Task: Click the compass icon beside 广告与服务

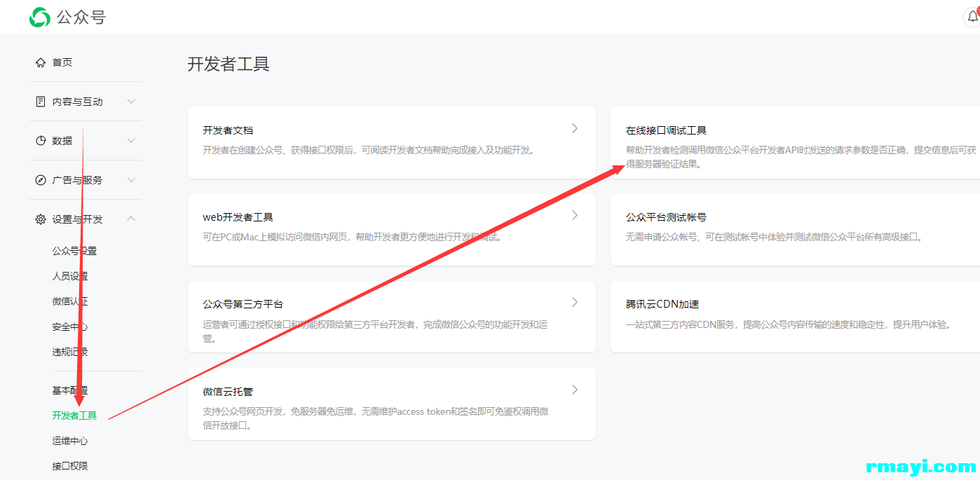Action: point(41,180)
